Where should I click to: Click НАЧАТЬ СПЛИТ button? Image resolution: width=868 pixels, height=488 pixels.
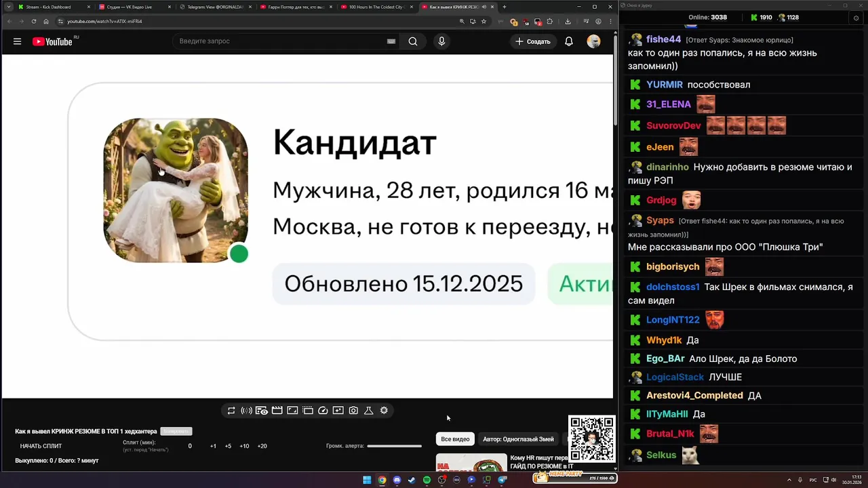click(x=41, y=446)
